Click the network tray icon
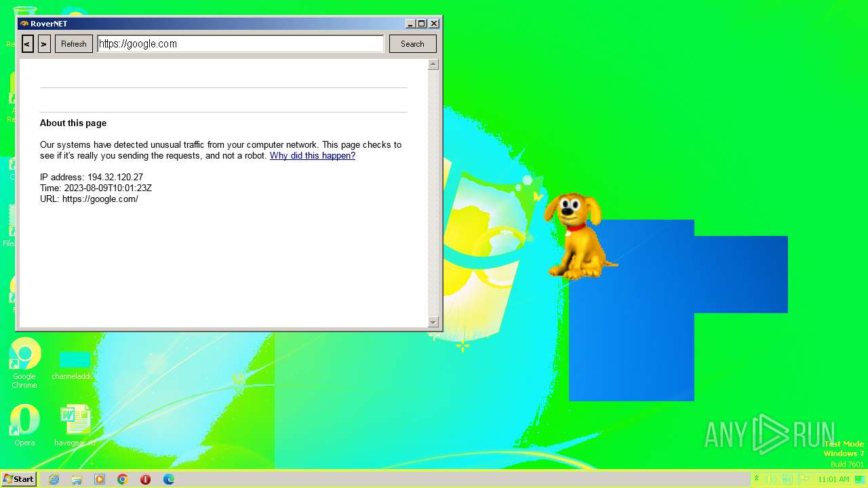Viewport: 868px width, 488px height. [x=787, y=479]
